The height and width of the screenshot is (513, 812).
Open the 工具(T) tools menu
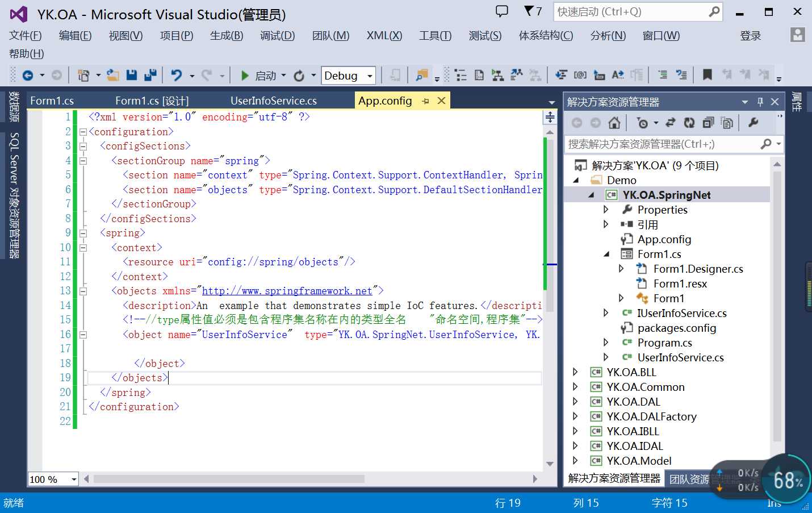pyautogui.click(x=436, y=36)
